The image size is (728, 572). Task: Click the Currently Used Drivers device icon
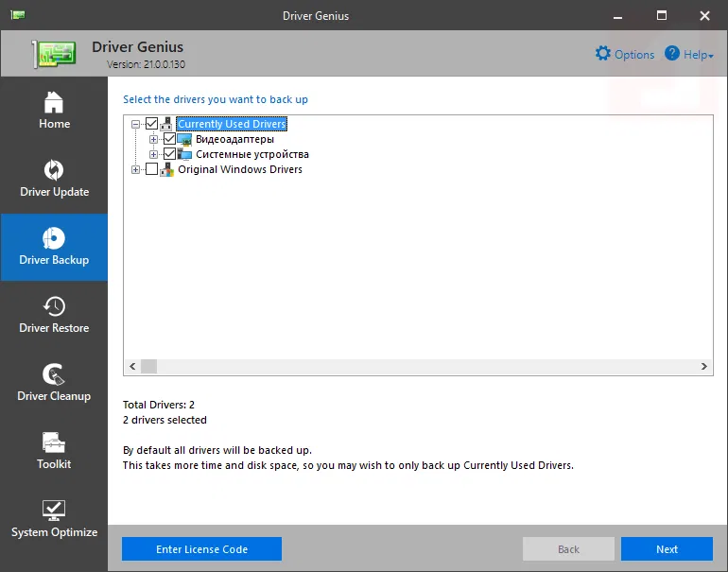[x=166, y=124]
